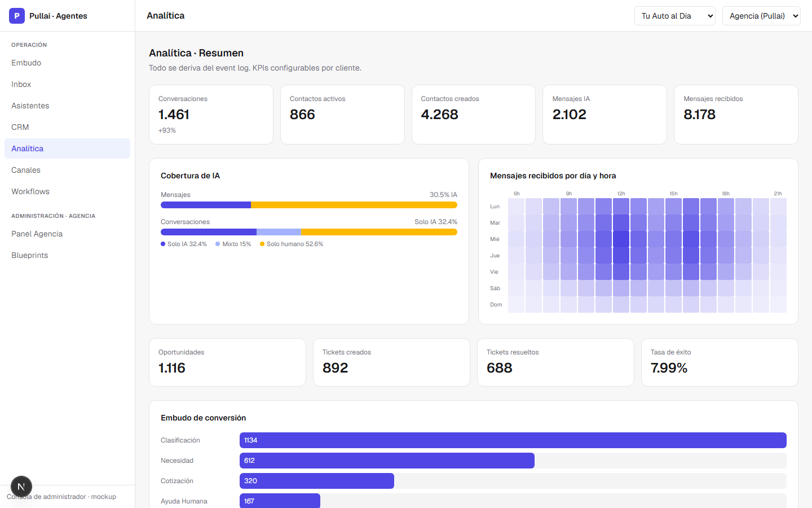
Task: Click the ADMINISTRACIÓN · AGENCIA section label
Action: (53, 216)
